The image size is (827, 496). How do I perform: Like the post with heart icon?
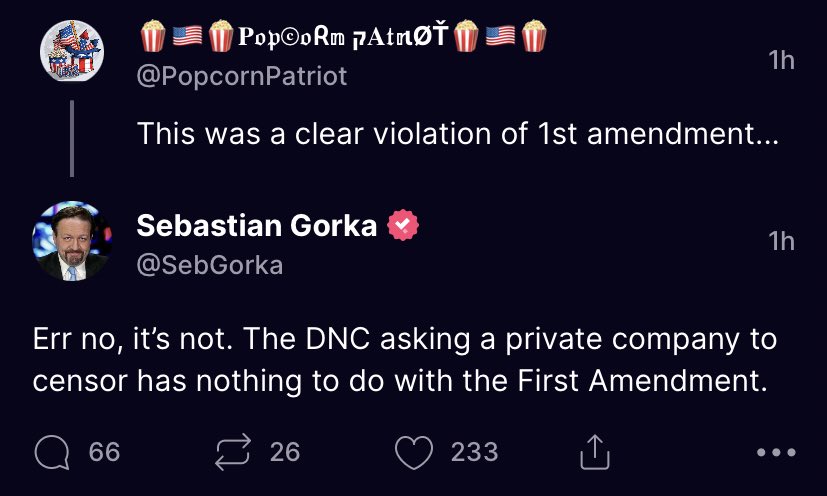414,453
